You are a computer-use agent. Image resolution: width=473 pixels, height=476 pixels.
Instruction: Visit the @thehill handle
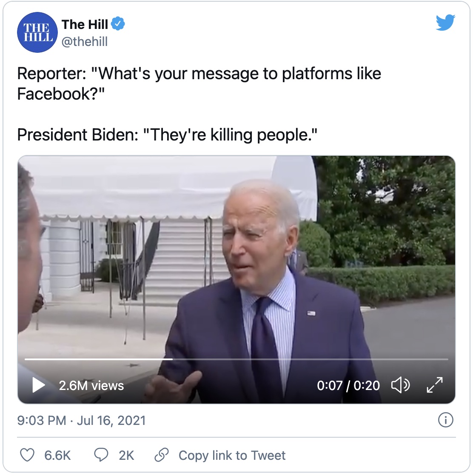85,42
